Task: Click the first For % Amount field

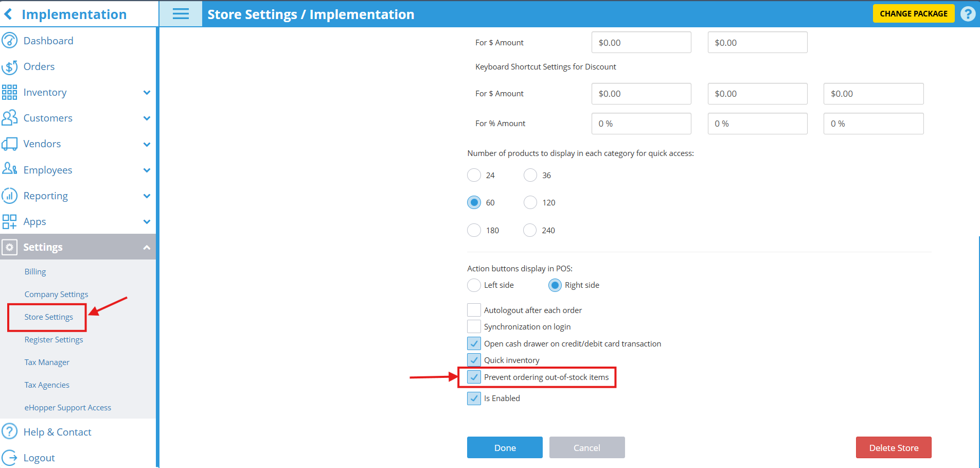Action: click(641, 124)
